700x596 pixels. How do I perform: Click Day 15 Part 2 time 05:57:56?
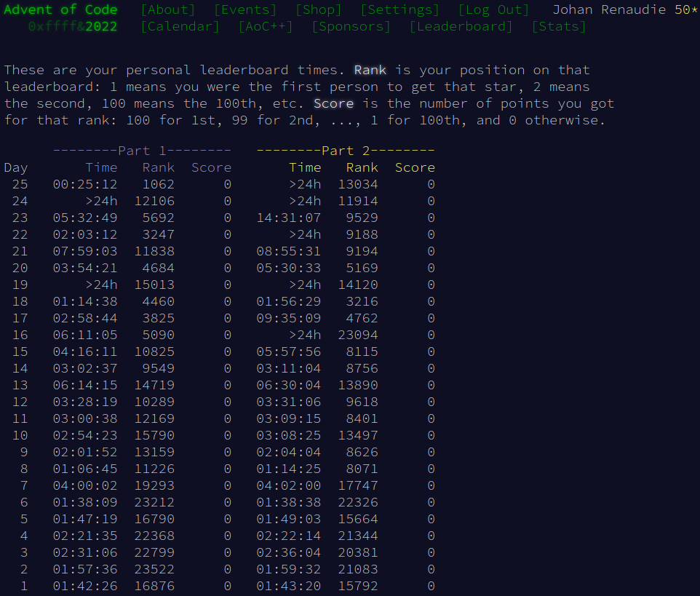(x=289, y=351)
